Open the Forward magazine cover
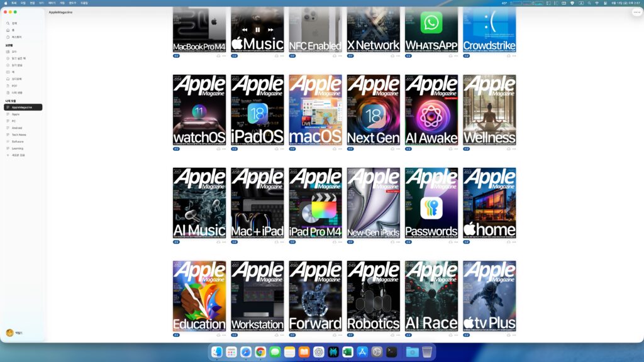 pyautogui.click(x=315, y=296)
